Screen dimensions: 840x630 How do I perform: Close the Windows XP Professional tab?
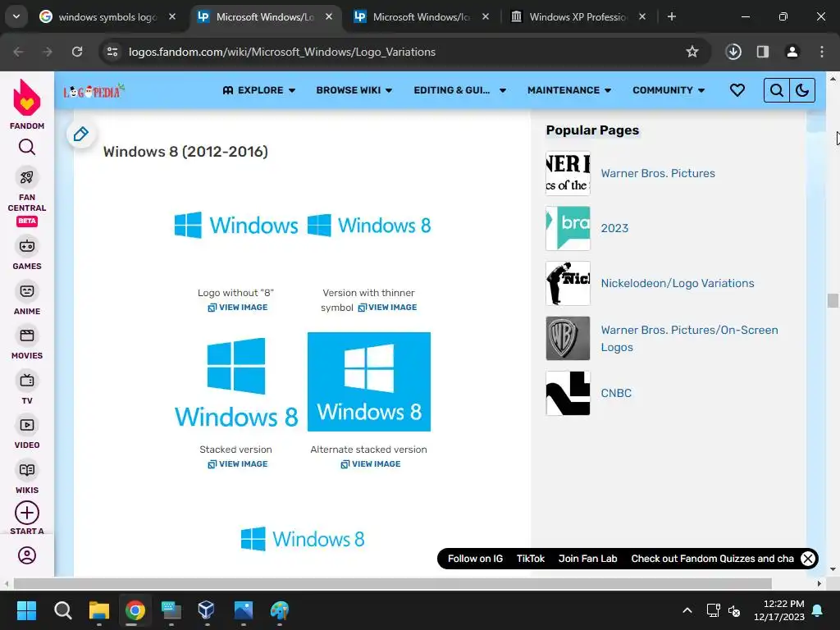click(x=642, y=16)
